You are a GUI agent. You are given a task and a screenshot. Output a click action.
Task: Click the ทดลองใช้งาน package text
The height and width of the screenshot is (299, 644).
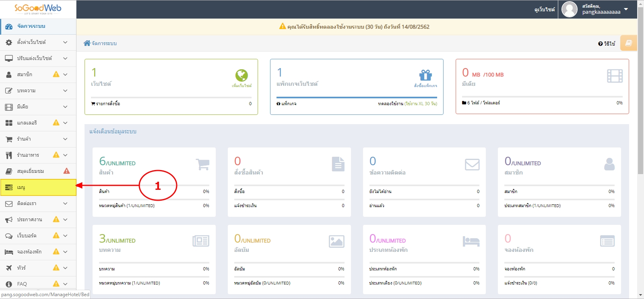407,104
